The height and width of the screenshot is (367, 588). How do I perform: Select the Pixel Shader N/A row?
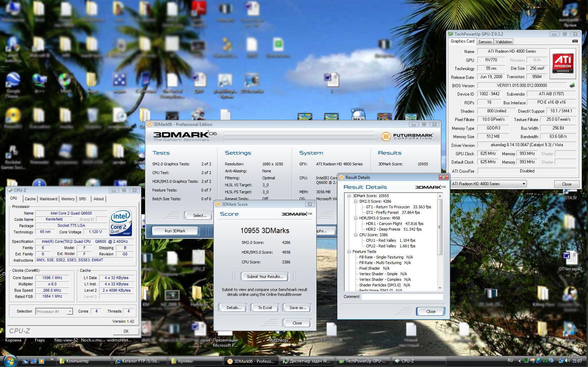374,268
